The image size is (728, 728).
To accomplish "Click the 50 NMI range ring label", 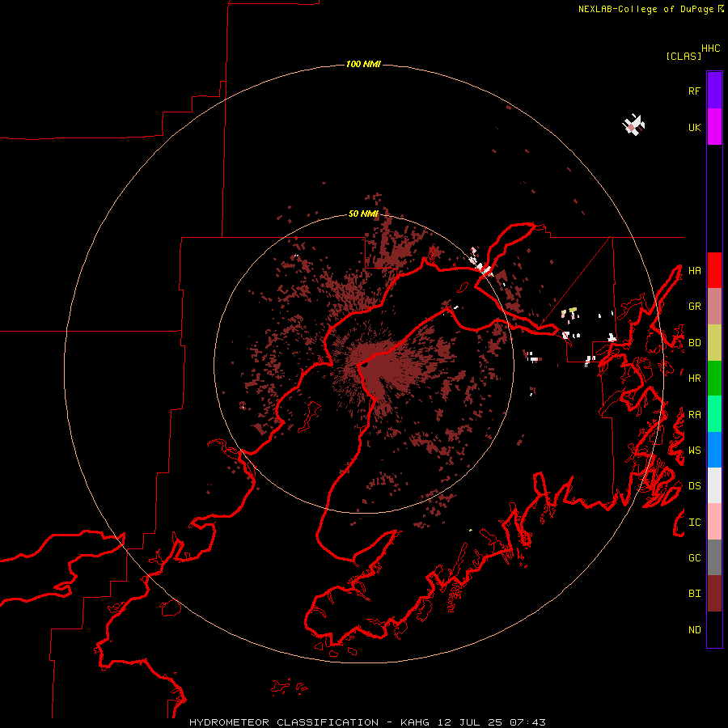I will point(363,214).
